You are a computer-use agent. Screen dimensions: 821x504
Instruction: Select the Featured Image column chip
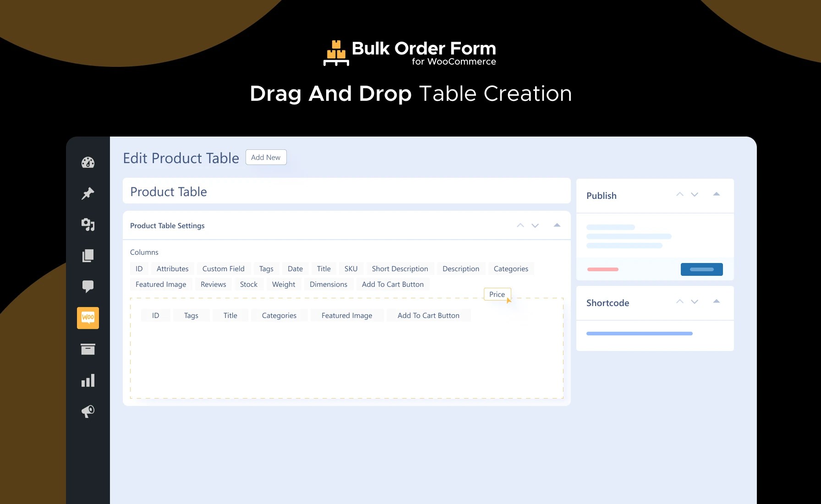tap(161, 284)
